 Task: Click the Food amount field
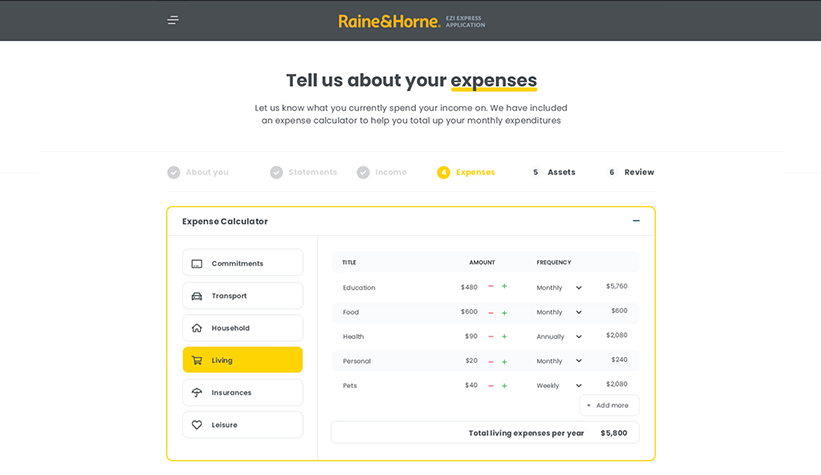coord(468,312)
